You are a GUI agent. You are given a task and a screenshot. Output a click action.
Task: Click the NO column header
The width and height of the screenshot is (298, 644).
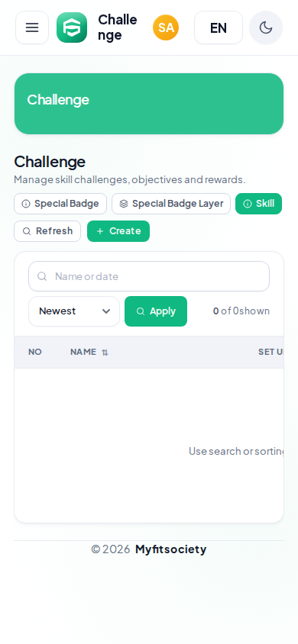(35, 352)
